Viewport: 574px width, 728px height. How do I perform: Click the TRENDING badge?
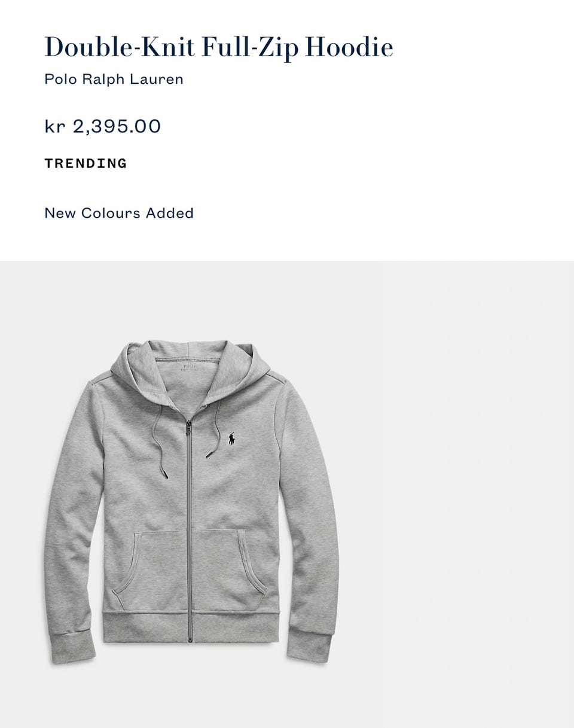click(x=86, y=163)
